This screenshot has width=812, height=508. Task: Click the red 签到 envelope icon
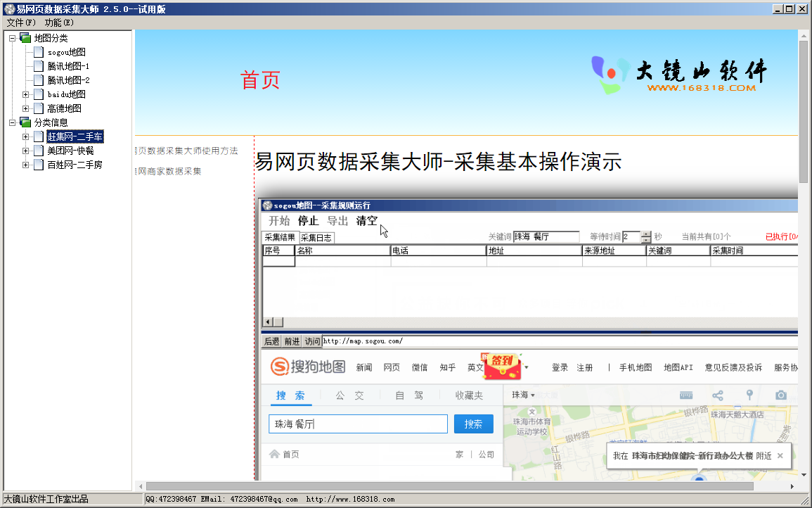pos(501,365)
